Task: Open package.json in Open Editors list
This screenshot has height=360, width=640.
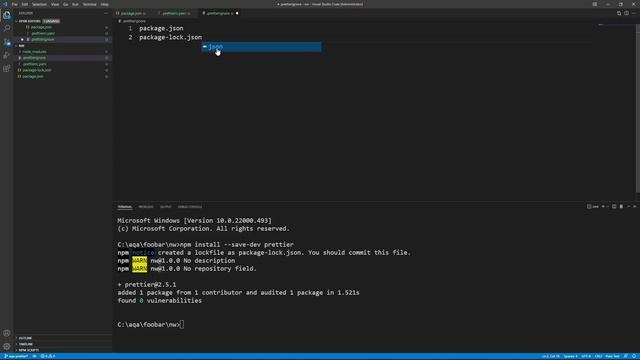Action: click(41, 27)
